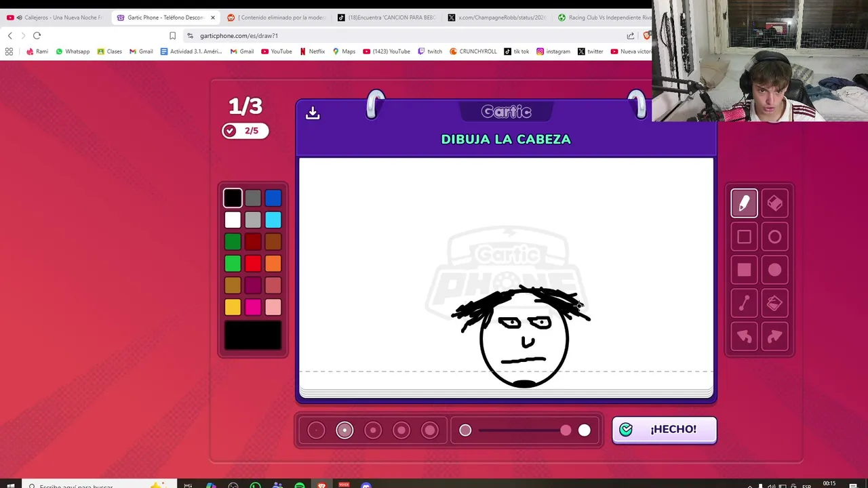The height and width of the screenshot is (488, 868).
Task: Select the black color swatch
Action: (233, 198)
